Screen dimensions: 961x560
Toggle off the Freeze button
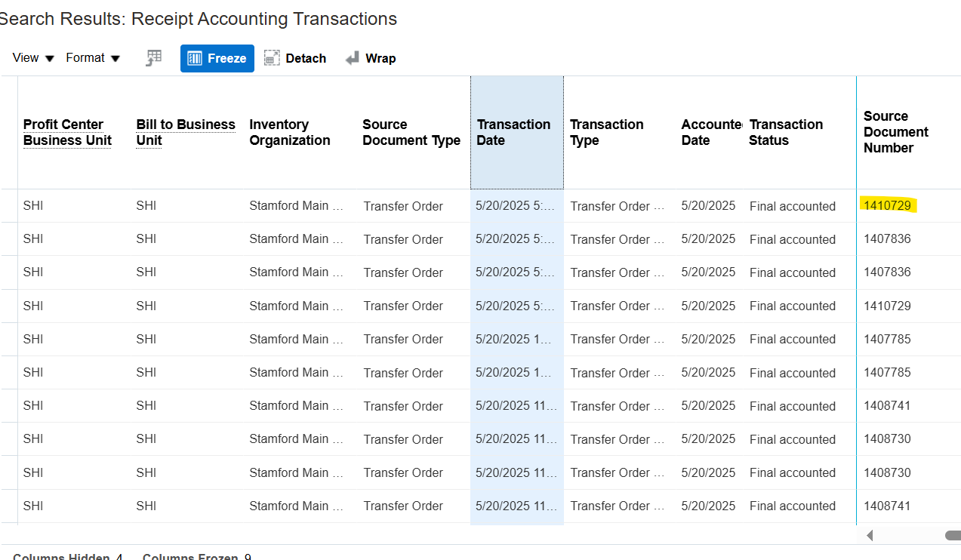217,58
